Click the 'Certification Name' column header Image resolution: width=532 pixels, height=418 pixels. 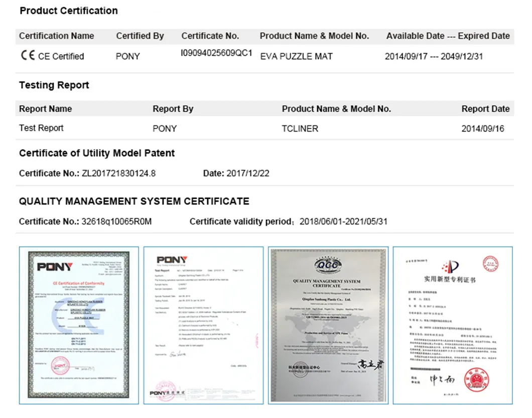pos(57,36)
